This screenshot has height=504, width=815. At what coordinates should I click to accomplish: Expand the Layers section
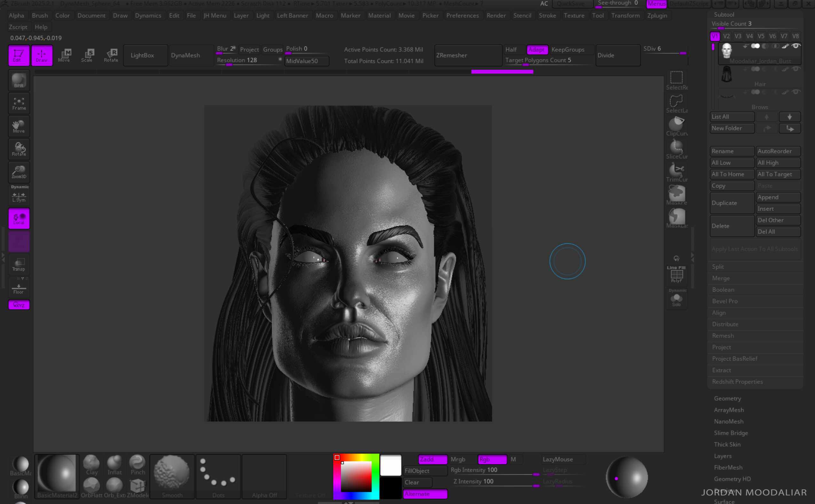pyautogui.click(x=723, y=456)
